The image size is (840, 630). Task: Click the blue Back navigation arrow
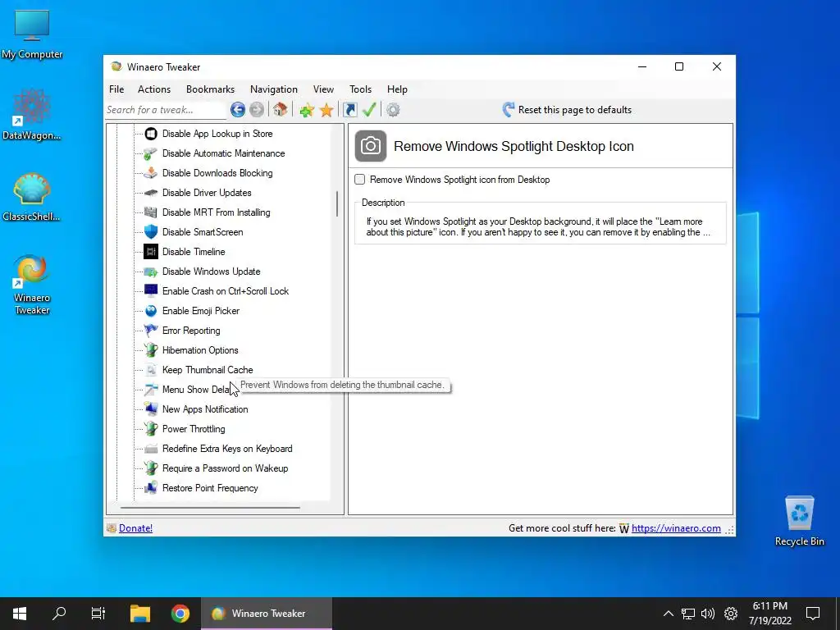(238, 110)
